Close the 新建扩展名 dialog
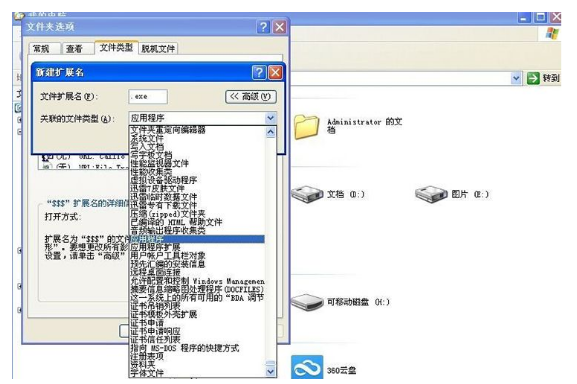The width and height of the screenshot is (577, 384). [275, 72]
